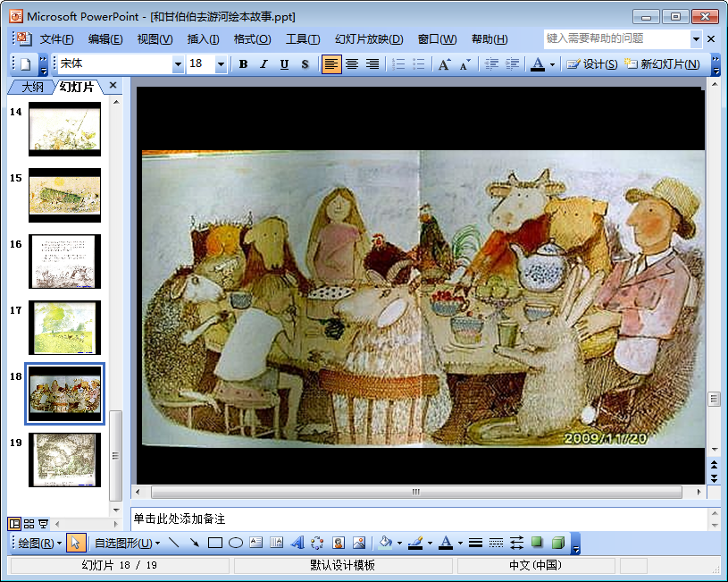The image size is (728, 582).
Task: Select the Rectangle drawing tool
Action: click(215, 543)
